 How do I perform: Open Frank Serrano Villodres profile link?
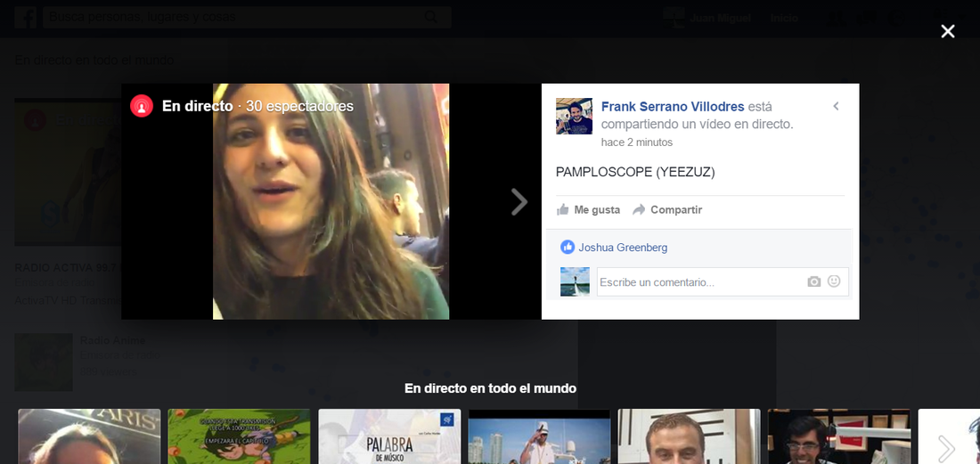(x=673, y=107)
